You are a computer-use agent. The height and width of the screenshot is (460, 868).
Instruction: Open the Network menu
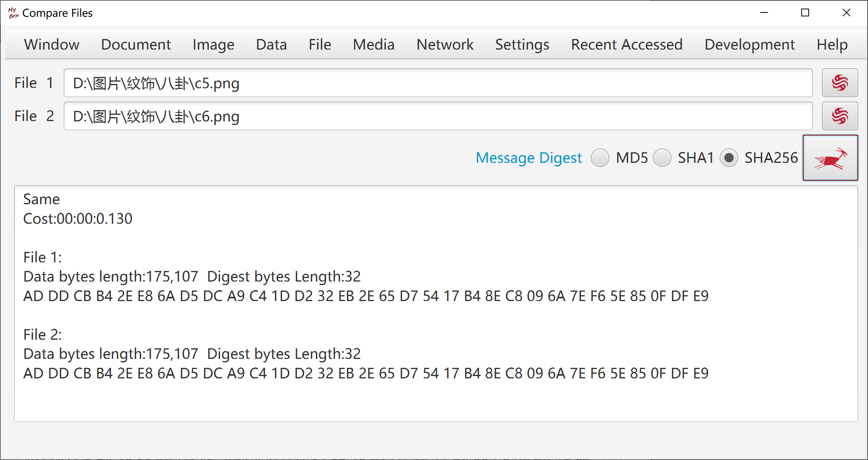[445, 45]
